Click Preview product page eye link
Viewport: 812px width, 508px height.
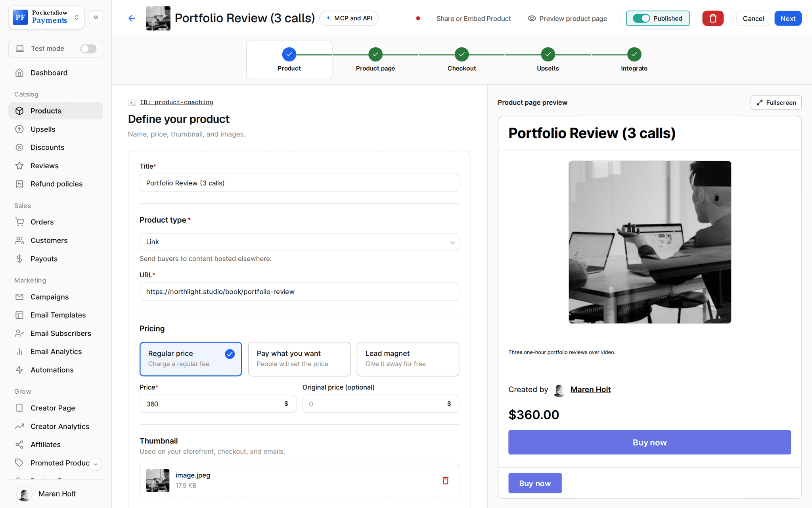567,18
